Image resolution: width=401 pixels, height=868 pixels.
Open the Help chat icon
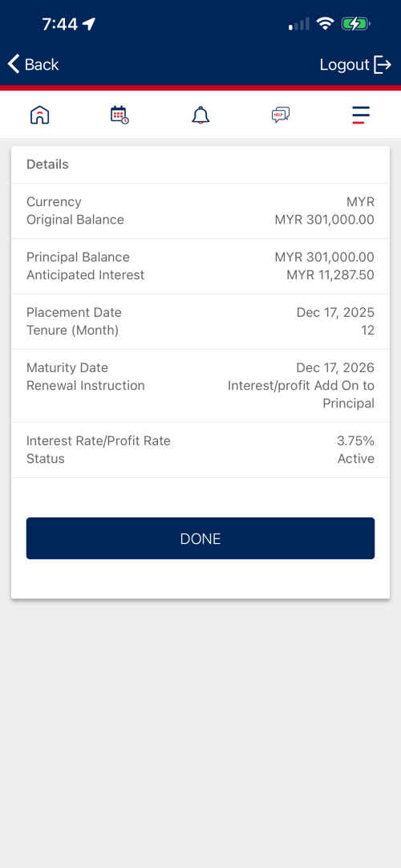(281, 116)
